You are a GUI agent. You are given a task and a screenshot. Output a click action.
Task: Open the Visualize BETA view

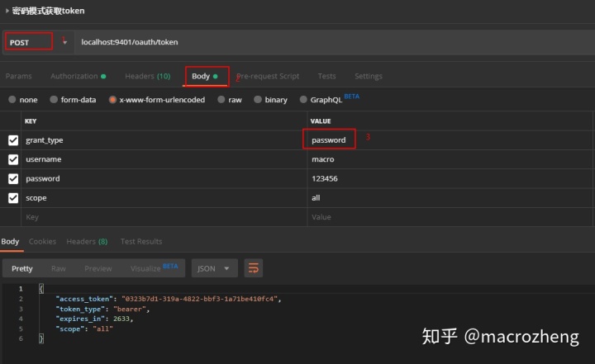tap(154, 268)
